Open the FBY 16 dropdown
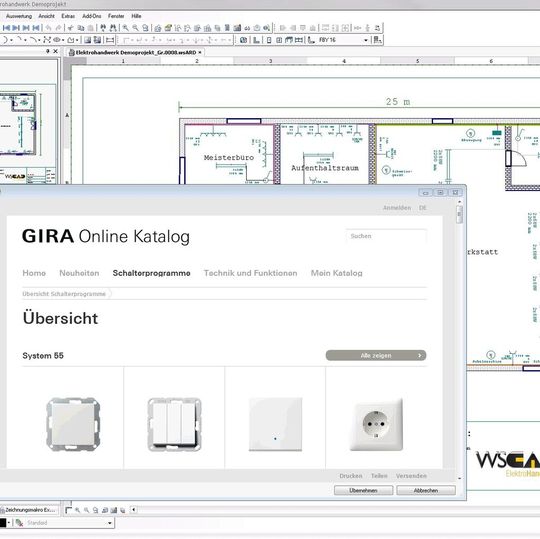540x539 pixels. 366,40
